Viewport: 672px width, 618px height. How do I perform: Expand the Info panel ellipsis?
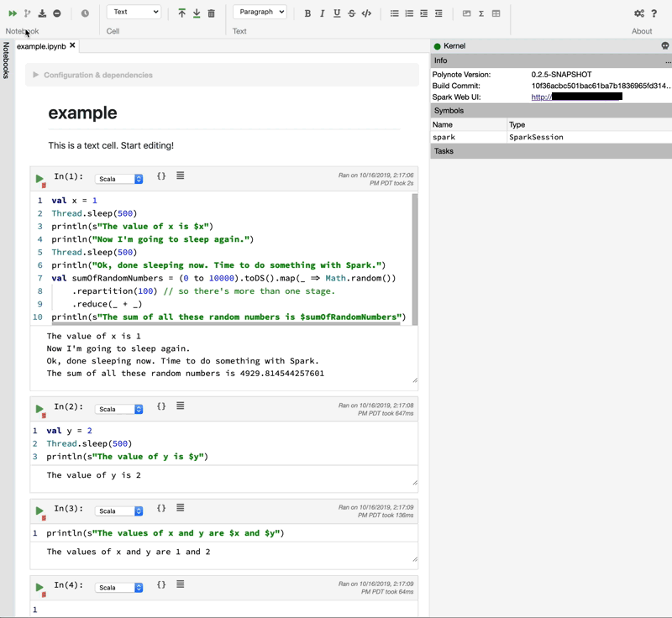point(668,60)
